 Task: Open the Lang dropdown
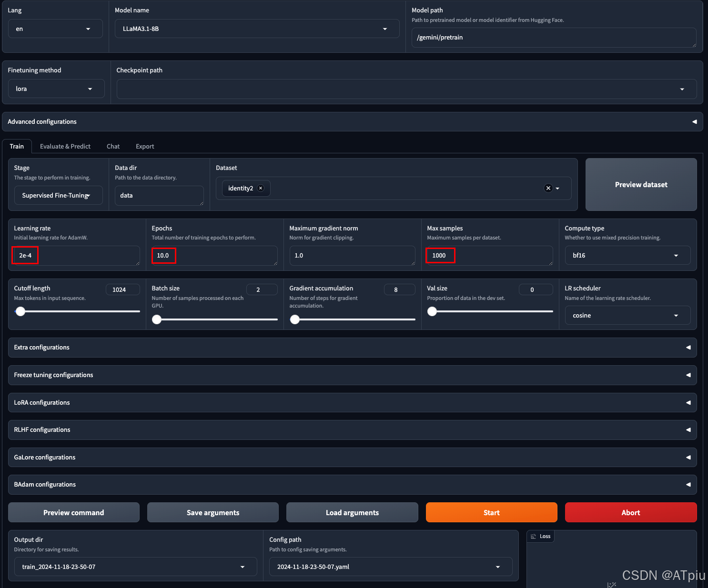click(55, 29)
